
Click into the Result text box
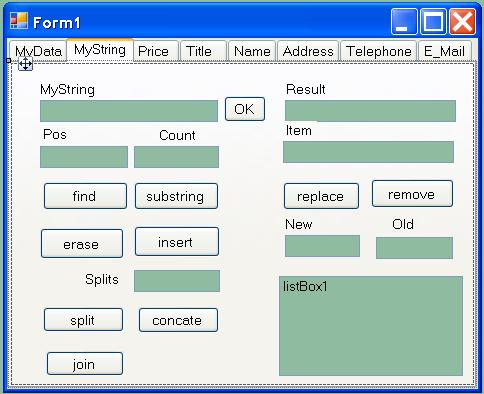370,111
